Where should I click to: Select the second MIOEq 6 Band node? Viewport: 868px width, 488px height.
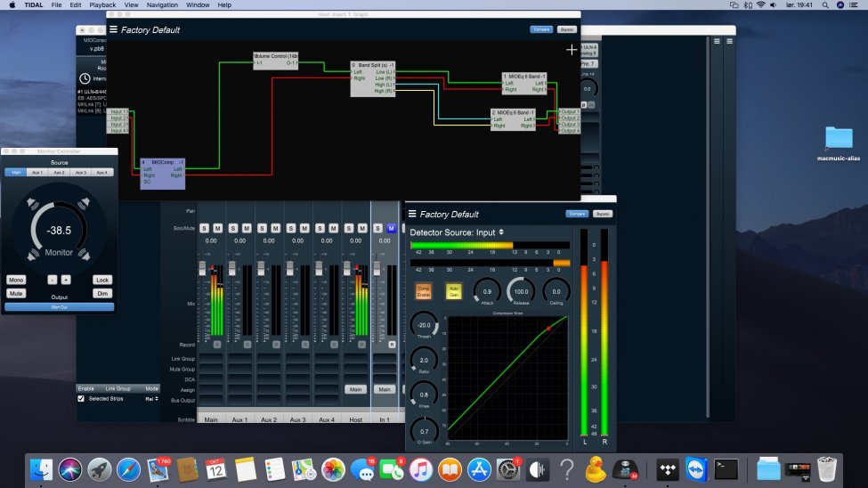click(x=513, y=119)
